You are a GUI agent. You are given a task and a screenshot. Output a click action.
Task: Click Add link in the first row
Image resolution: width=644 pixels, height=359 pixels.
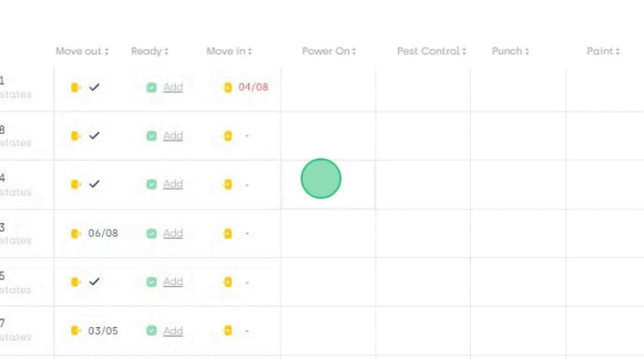(x=173, y=88)
